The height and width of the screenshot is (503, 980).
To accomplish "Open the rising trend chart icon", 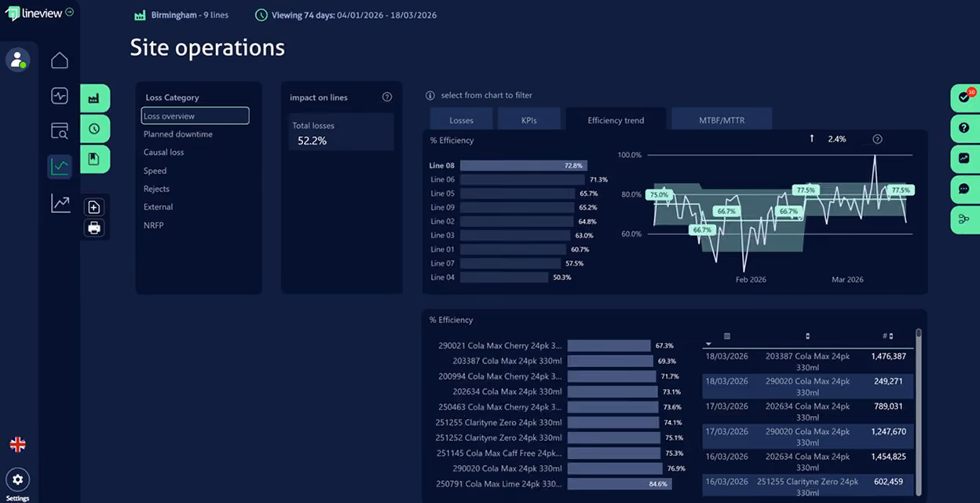I will pos(60,203).
